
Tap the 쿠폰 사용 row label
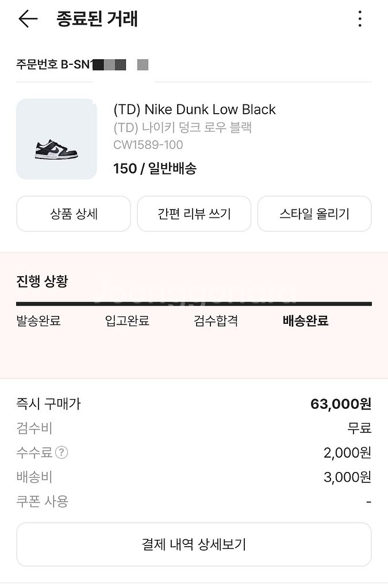point(43,501)
